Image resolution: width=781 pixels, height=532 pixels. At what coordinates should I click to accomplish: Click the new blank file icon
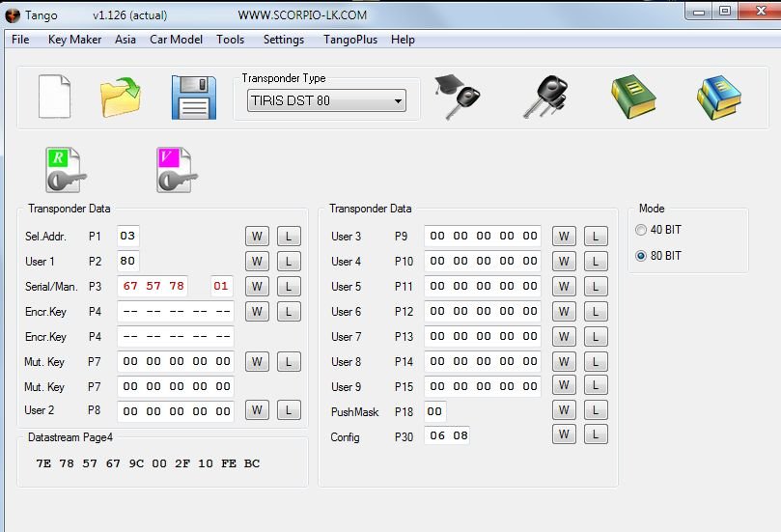pyautogui.click(x=54, y=97)
